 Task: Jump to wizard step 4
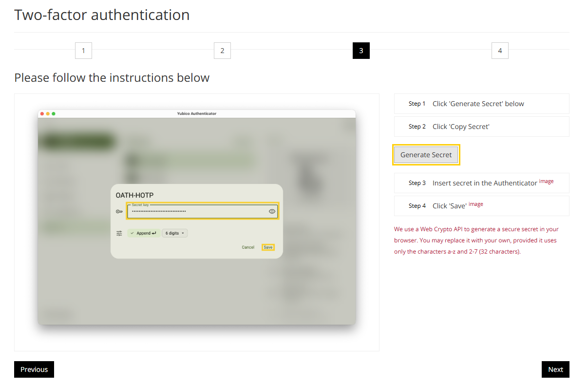(x=500, y=51)
